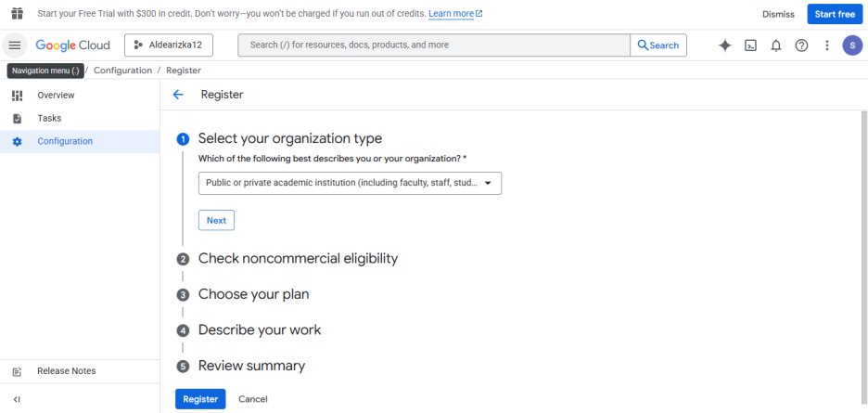Click the user account avatar
This screenshot has height=413, width=868.
[852, 45]
